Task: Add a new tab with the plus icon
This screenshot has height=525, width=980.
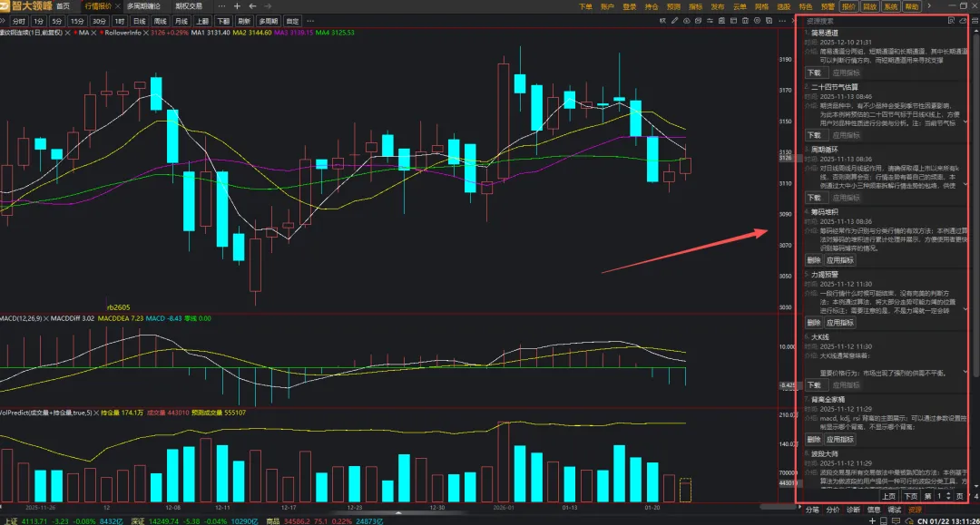Action: tap(237, 6)
